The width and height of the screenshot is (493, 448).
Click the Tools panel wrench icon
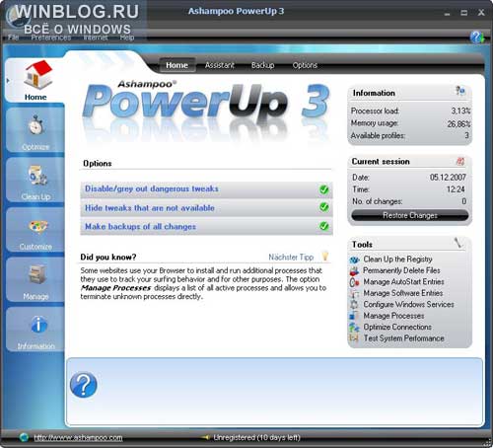click(x=458, y=243)
